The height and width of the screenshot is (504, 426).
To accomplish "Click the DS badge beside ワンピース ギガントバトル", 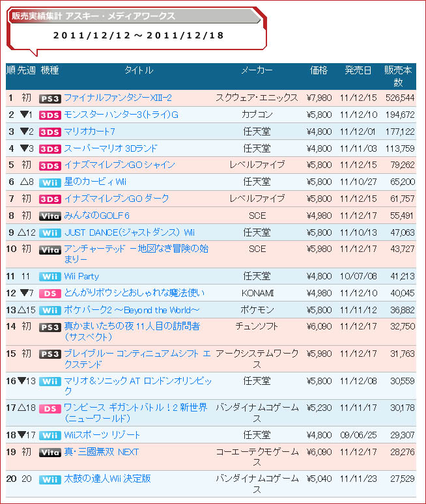I will click(x=50, y=409).
